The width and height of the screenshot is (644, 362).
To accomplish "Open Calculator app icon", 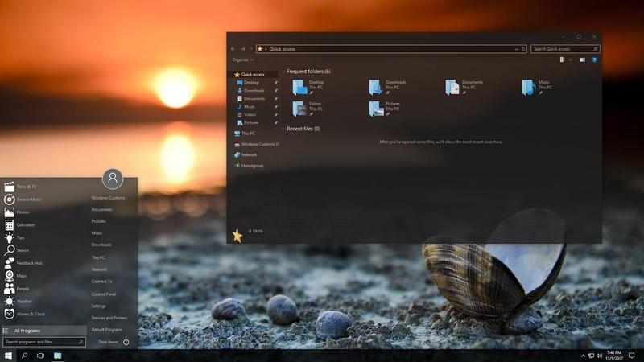I will click(9, 225).
